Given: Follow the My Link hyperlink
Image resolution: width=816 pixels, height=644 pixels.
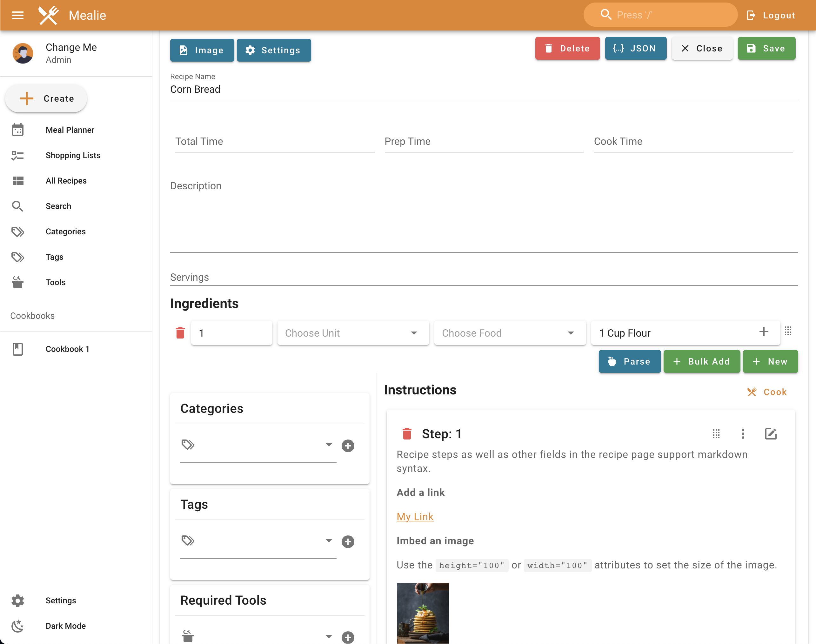Looking at the screenshot, I should (415, 517).
